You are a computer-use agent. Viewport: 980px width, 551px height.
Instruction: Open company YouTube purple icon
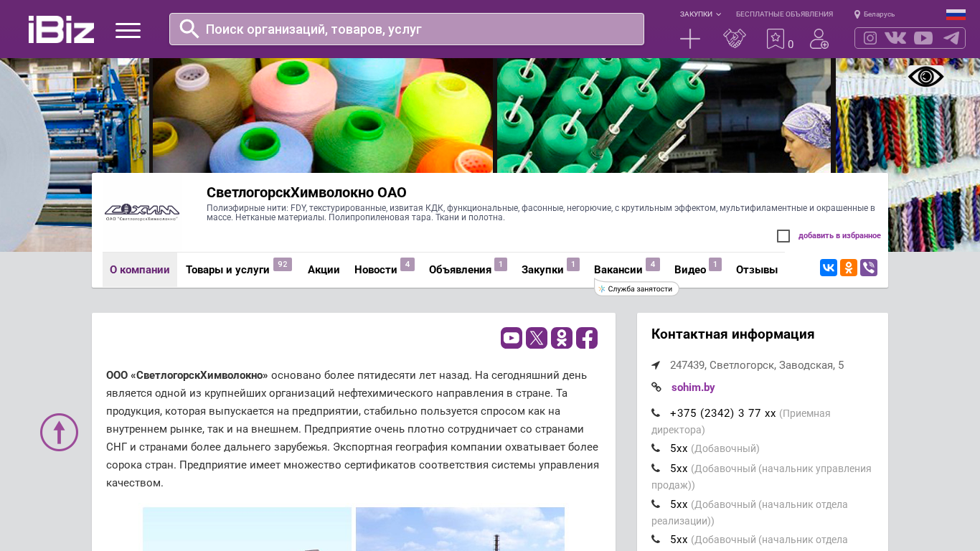512,338
